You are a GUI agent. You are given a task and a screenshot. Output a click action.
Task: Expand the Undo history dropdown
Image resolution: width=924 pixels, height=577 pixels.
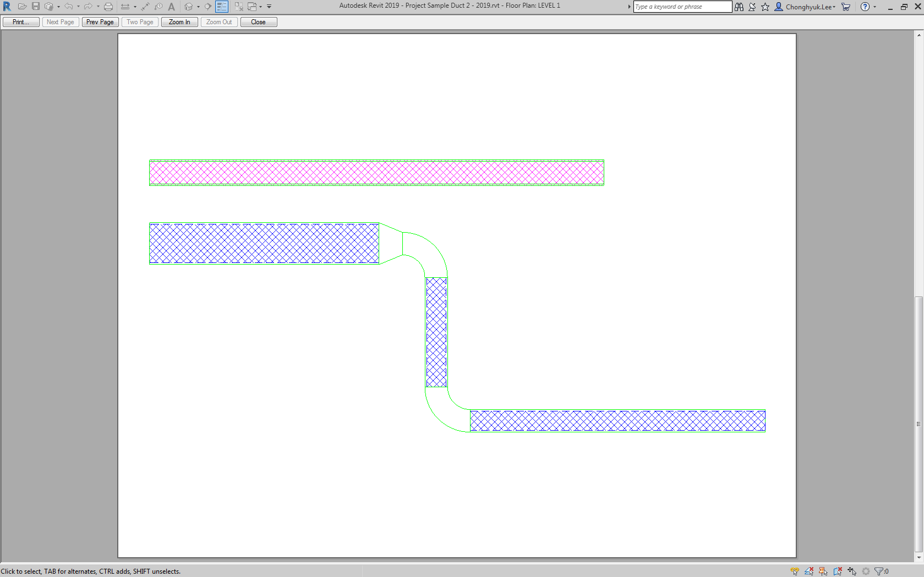(x=78, y=7)
